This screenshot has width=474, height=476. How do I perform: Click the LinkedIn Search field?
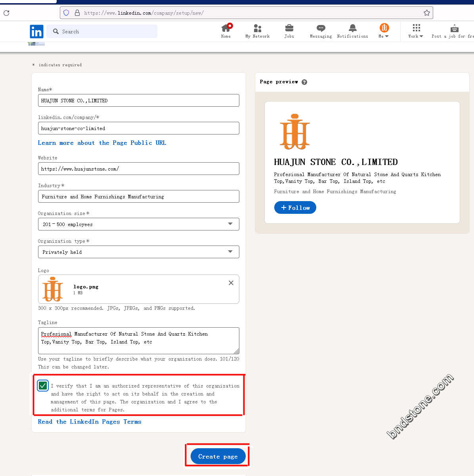tap(102, 31)
